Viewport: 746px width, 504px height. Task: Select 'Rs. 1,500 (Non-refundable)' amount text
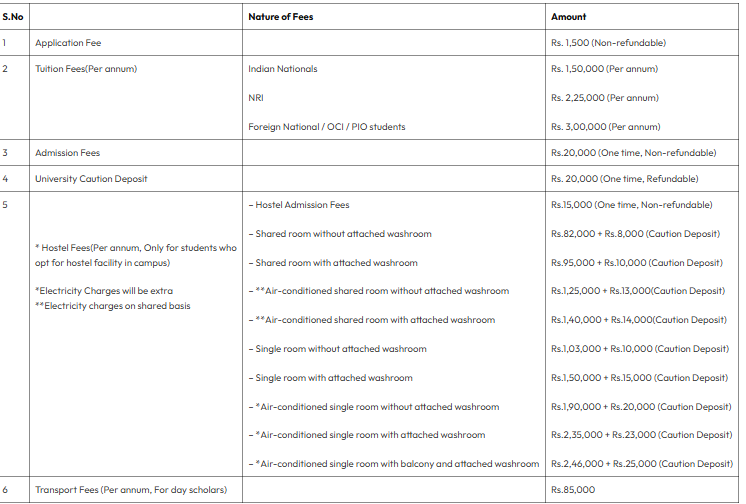609,43
